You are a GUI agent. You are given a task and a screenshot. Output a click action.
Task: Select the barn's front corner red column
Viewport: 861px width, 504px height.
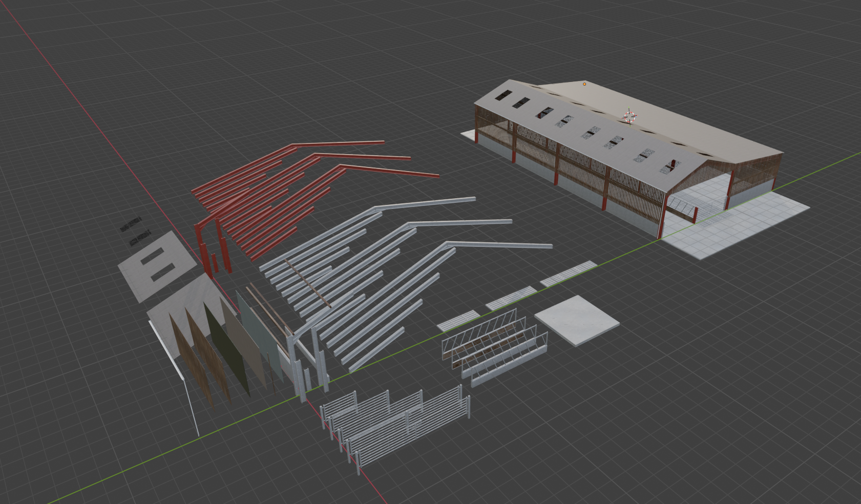662,216
